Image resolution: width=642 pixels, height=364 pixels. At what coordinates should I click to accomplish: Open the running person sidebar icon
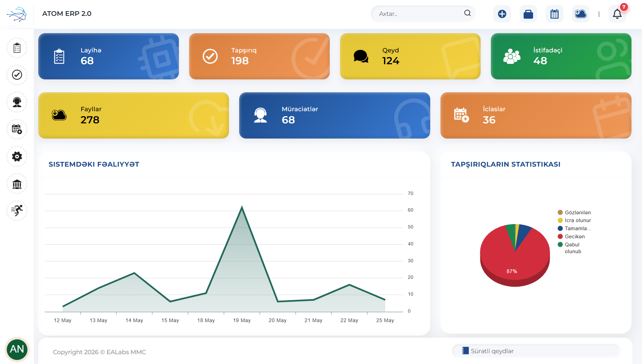click(x=17, y=211)
